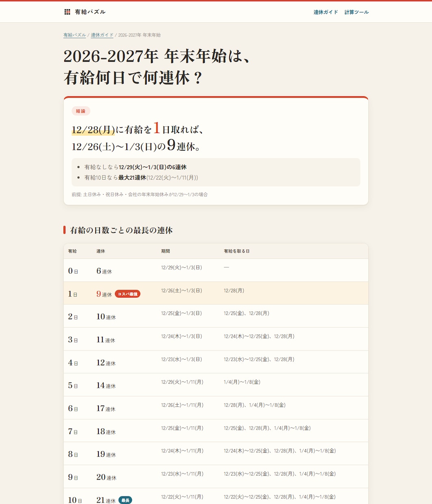This screenshot has height=504, width=432.
Task: Click period 12/22(火)〜1/11(月) in the table
Action: pyautogui.click(x=182, y=497)
